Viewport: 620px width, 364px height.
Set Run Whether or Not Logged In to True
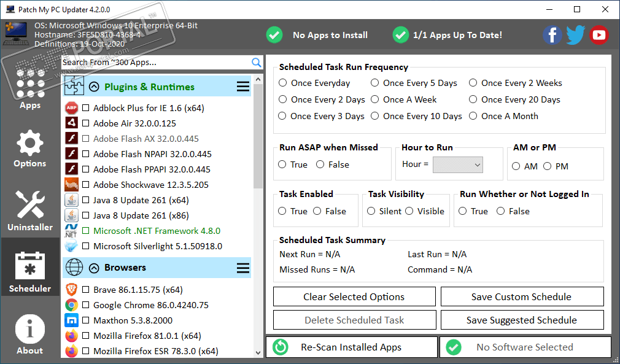click(x=463, y=211)
